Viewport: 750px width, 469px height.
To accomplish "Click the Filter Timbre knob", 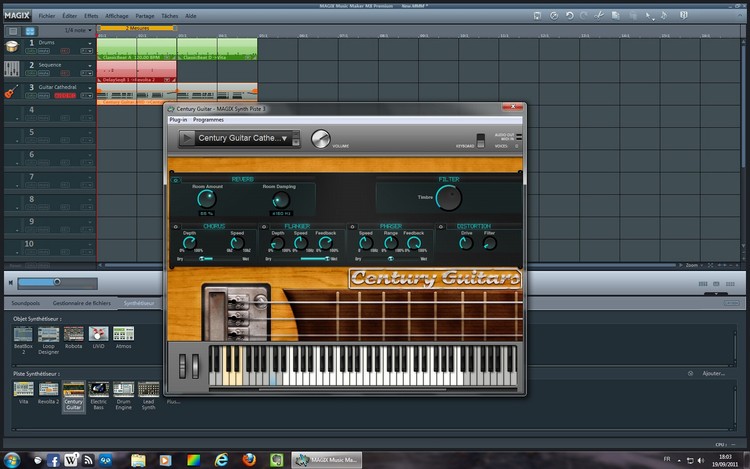I will (449, 198).
